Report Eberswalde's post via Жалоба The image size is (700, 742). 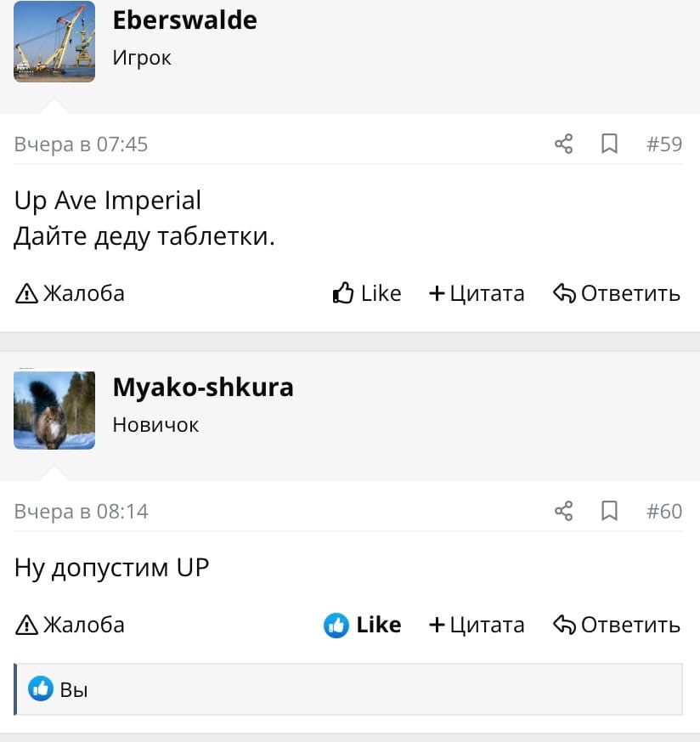coord(71,293)
